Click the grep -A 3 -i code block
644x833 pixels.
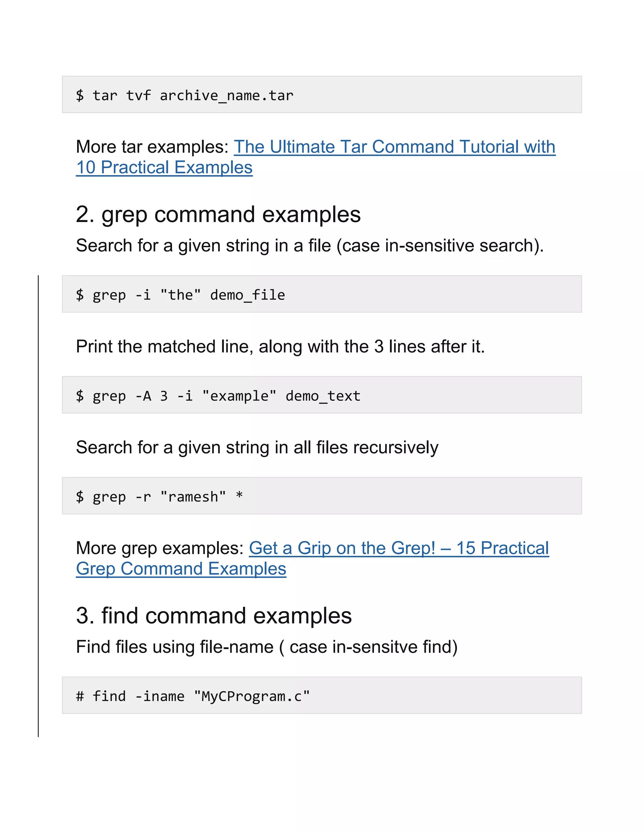click(321, 395)
